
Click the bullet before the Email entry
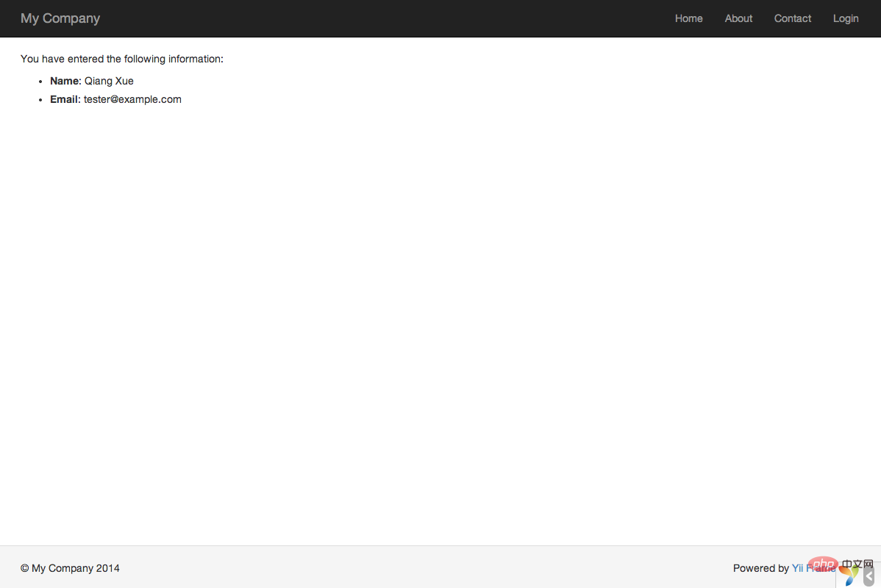click(40, 100)
